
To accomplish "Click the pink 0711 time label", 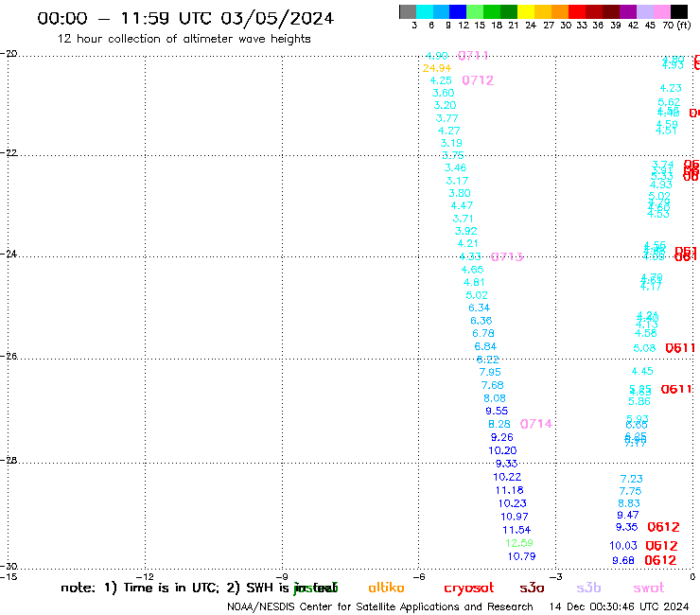I will pos(473,56).
